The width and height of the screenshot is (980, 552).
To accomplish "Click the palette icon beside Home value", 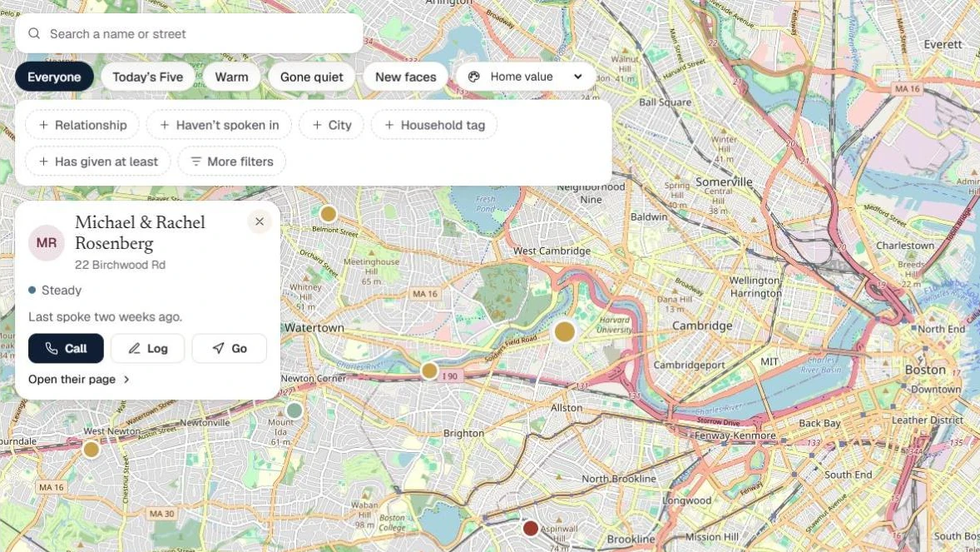I will 473,77.
